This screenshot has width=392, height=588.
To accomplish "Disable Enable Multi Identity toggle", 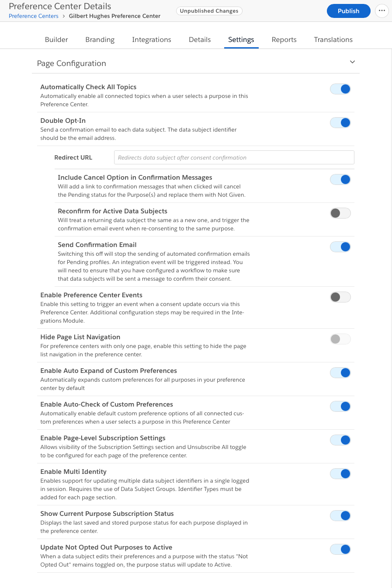I will (340, 474).
